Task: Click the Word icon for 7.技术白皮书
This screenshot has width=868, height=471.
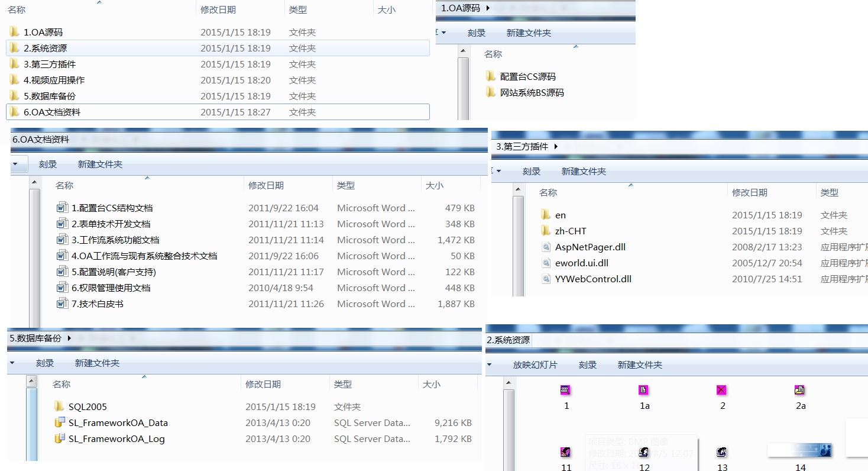Action: [x=62, y=304]
